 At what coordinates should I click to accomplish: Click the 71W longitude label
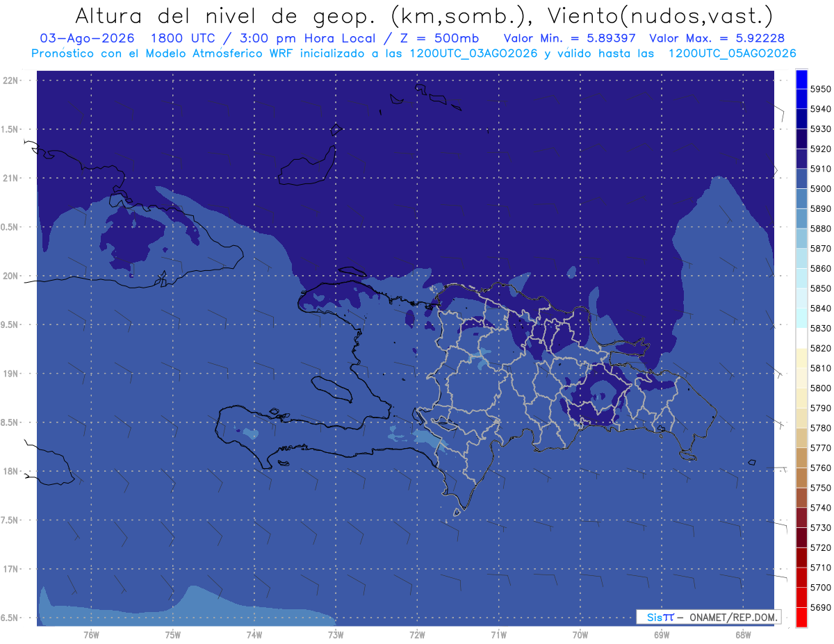(498, 635)
